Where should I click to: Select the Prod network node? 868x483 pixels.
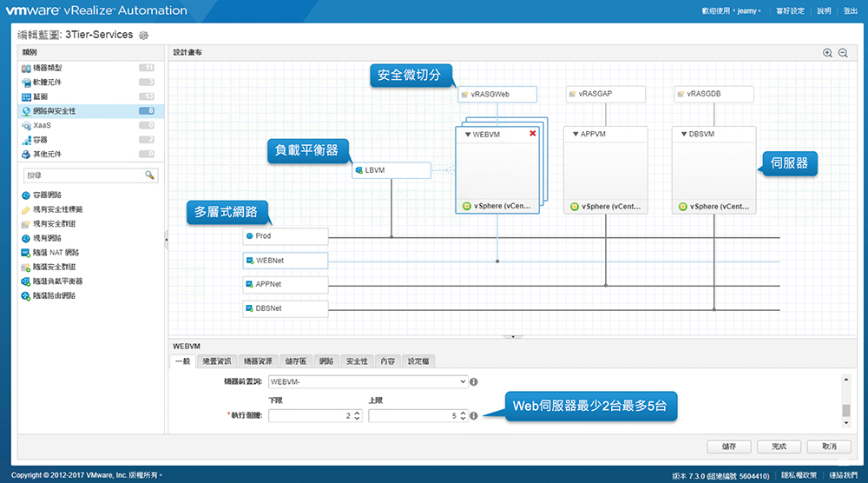click(286, 236)
